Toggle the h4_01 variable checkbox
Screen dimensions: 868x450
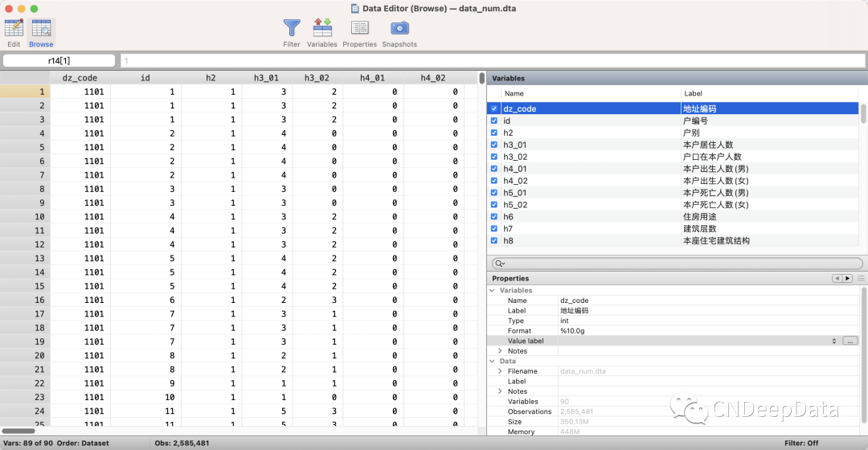(493, 169)
